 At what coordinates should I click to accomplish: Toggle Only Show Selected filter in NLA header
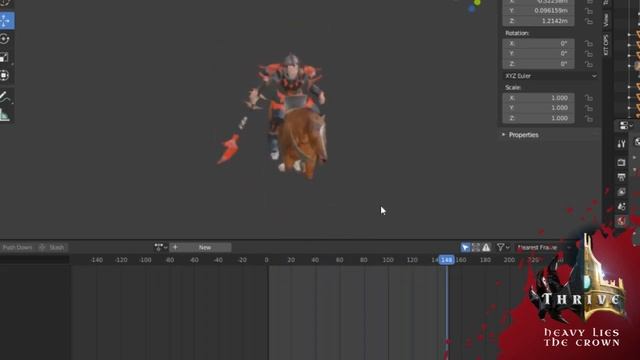(465, 247)
